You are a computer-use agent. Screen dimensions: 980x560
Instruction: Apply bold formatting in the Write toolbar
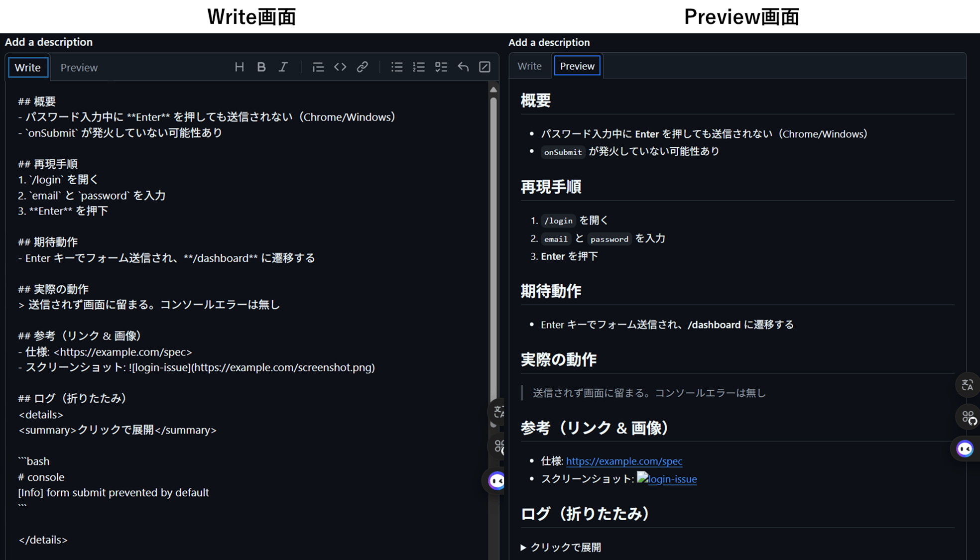pyautogui.click(x=261, y=67)
